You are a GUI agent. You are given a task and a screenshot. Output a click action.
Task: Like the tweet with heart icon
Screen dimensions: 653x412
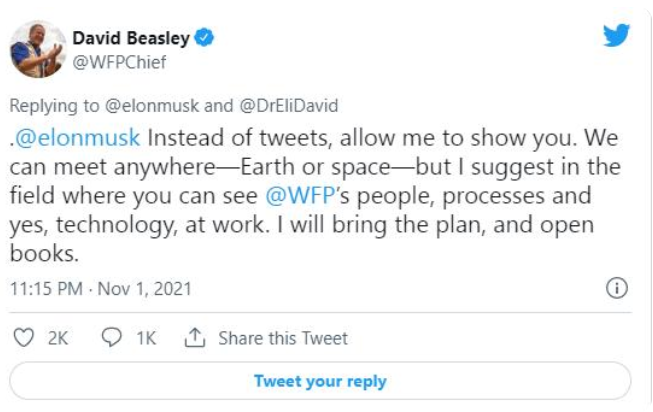click(x=24, y=337)
